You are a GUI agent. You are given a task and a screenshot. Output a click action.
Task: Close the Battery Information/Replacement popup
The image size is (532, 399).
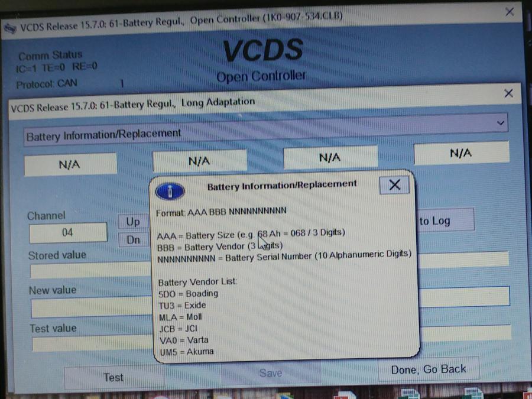[x=394, y=185]
